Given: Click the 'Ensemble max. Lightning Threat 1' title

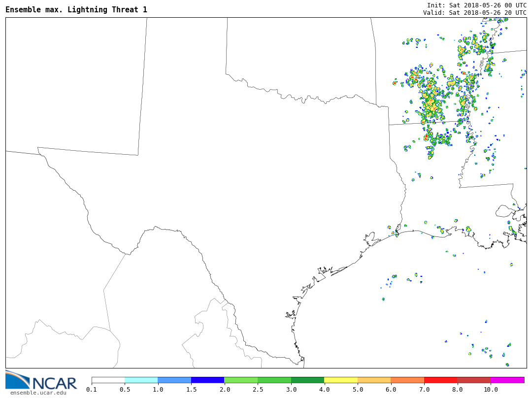Looking at the screenshot, I should click(x=76, y=10).
